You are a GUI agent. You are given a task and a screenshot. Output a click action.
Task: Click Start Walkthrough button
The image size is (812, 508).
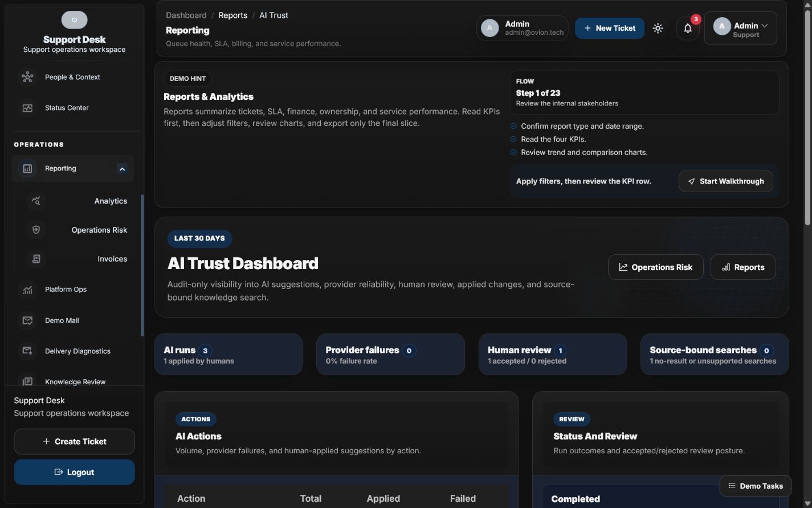[x=726, y=181]
